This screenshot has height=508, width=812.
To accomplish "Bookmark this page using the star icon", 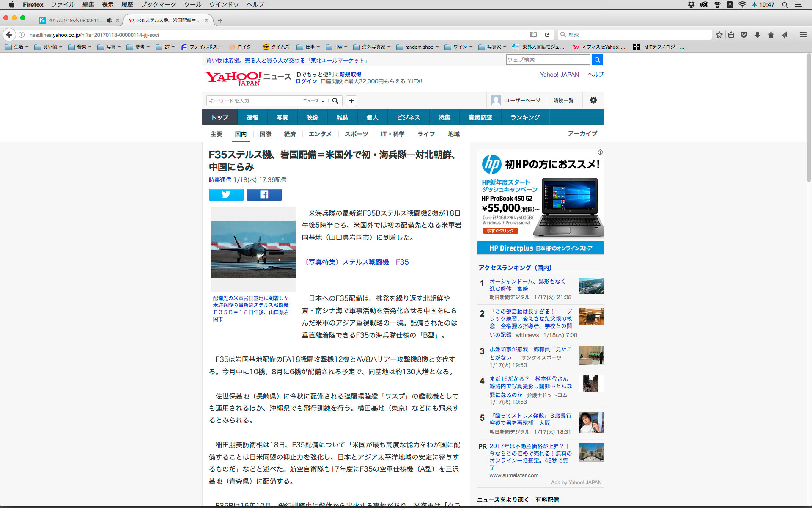I will pos(719,35).
